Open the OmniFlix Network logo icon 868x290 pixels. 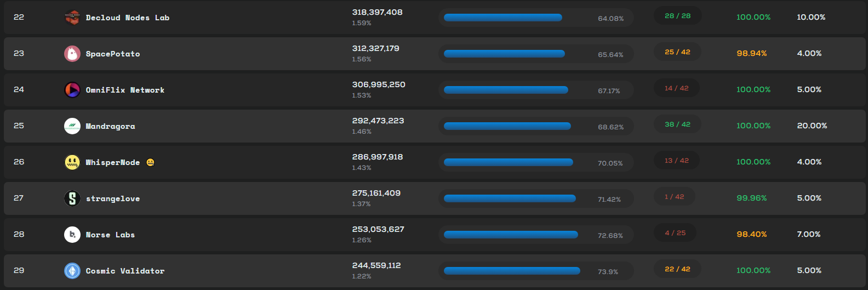[x=72, y=90]
